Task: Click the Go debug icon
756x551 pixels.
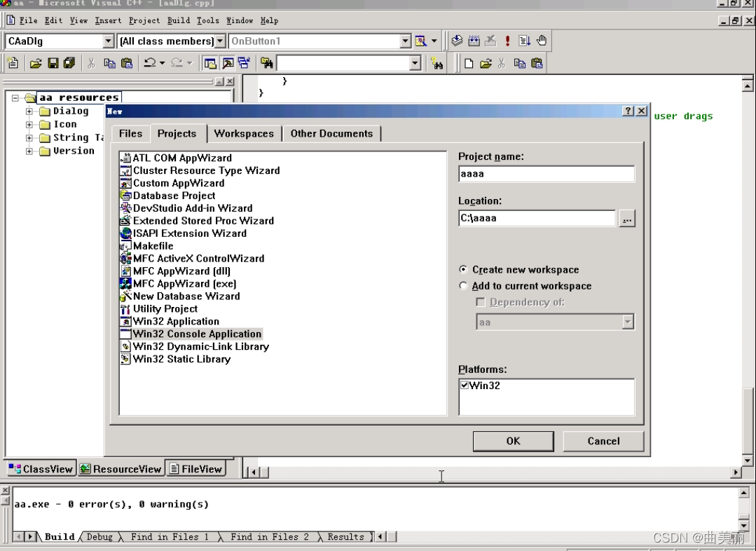Action: [524, 41]
